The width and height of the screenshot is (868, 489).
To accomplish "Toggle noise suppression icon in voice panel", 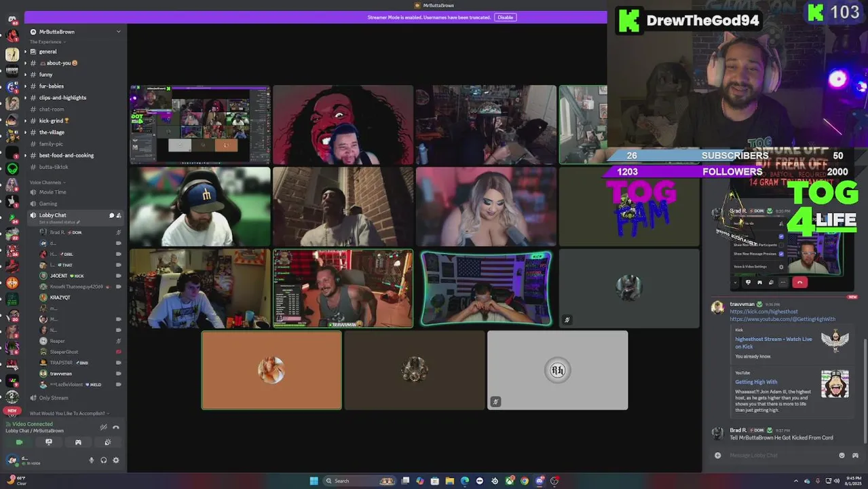I will (104, 427).
